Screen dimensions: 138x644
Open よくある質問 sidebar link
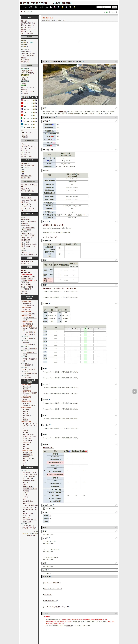pos(25,60)
